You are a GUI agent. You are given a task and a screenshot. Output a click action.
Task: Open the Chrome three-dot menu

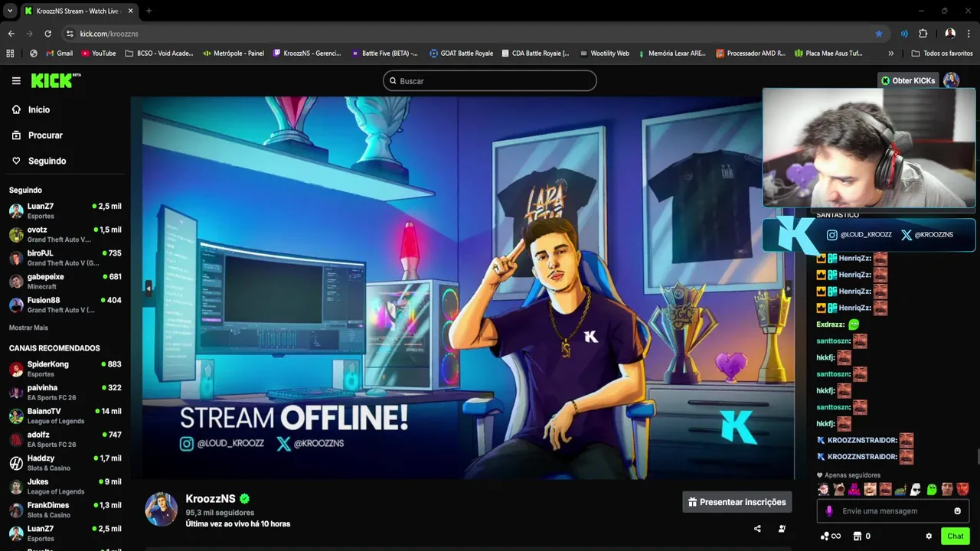[x=969, y=34]
